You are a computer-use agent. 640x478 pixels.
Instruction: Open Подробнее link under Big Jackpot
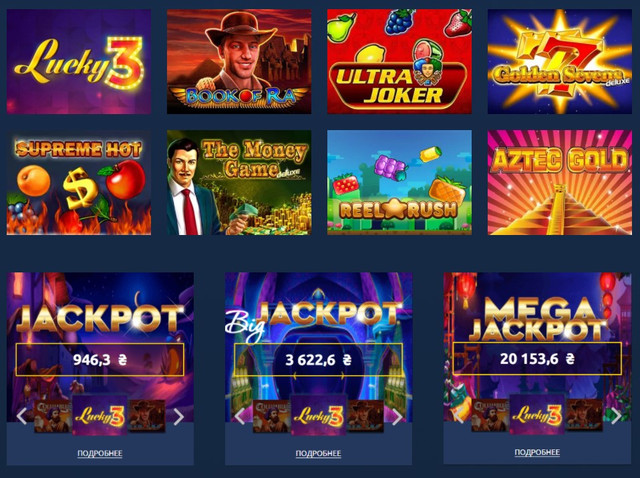tap(318, 453)
